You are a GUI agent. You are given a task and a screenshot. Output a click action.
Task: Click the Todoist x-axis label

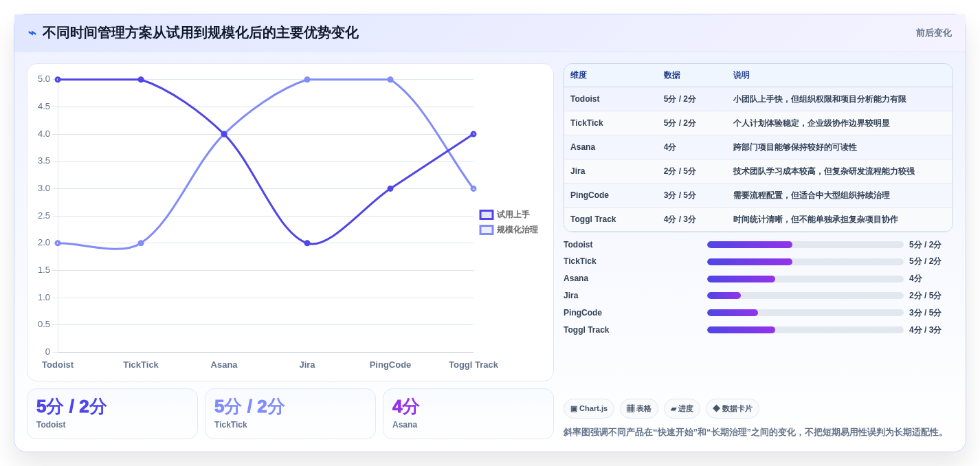pyautogui.click(x=58, y=365)
